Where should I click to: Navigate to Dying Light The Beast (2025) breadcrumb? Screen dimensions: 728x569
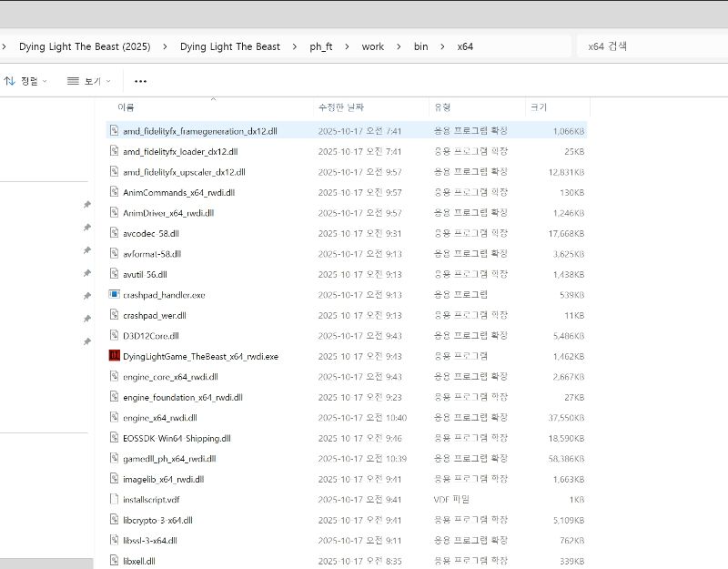[x=85, y=46]
